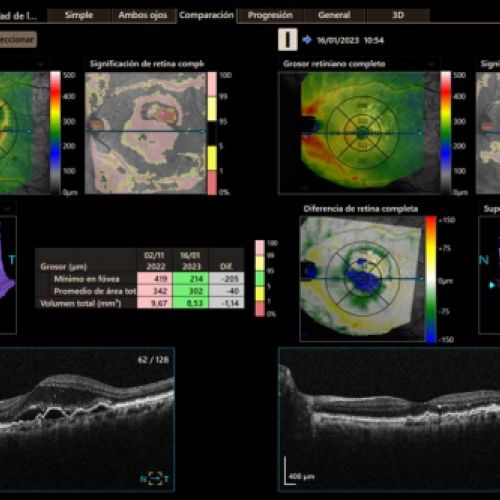Click the 9.67 total volume cell
Viewport: 500px width, 500px height.
[155, 303]
